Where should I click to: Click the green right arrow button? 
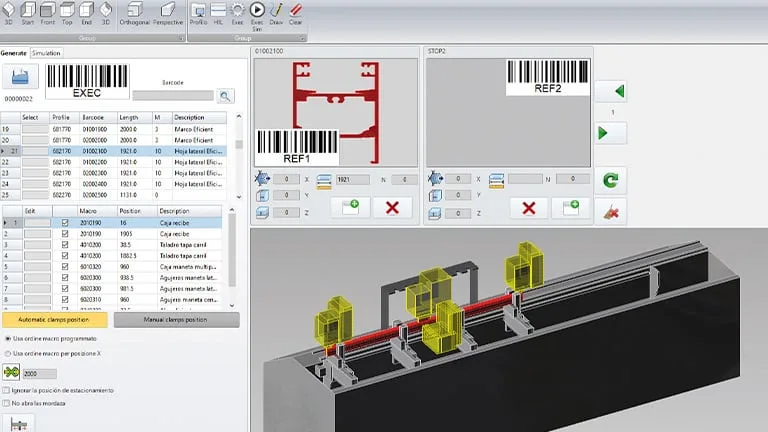point(611,133)
